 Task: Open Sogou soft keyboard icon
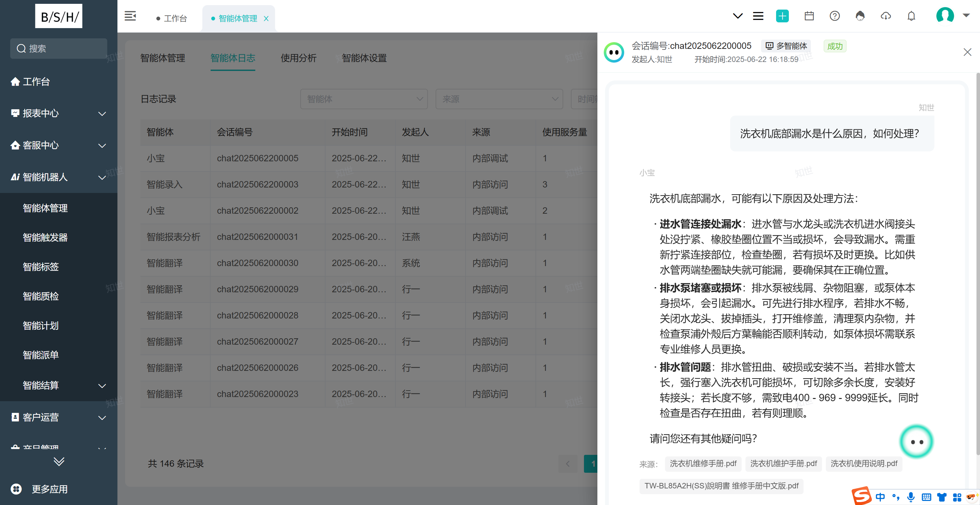926,497
